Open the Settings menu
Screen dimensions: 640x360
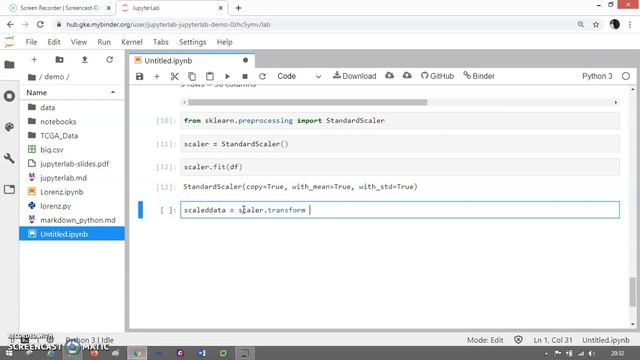tap(193, 42)
